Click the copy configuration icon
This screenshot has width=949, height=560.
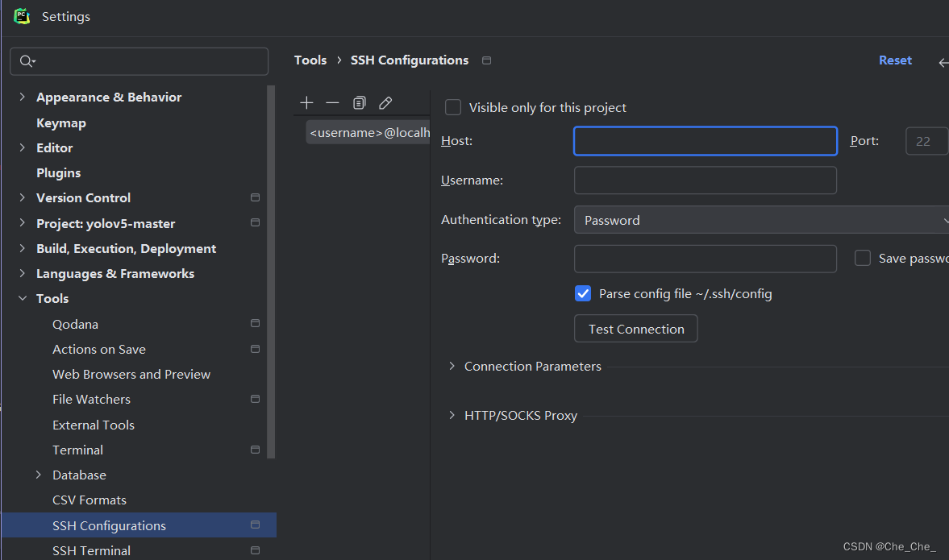coord(359,102)
